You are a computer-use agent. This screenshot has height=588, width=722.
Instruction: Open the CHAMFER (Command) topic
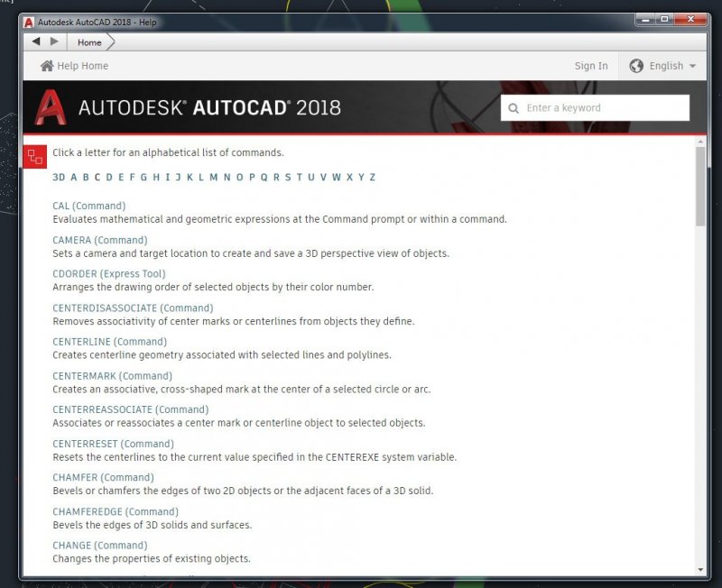tap(103, 477)
